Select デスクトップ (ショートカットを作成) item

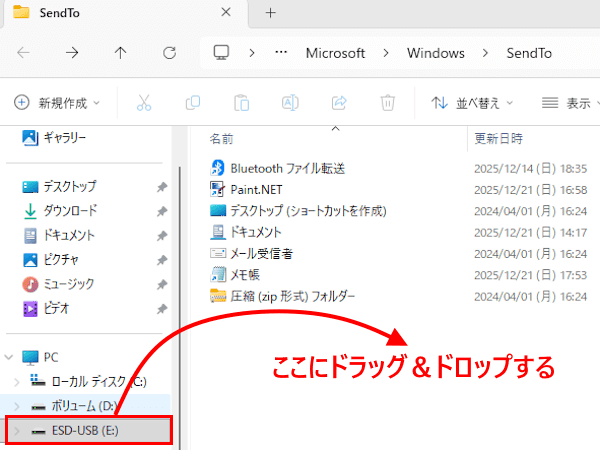pyautogui.click(x=298, y=211)
